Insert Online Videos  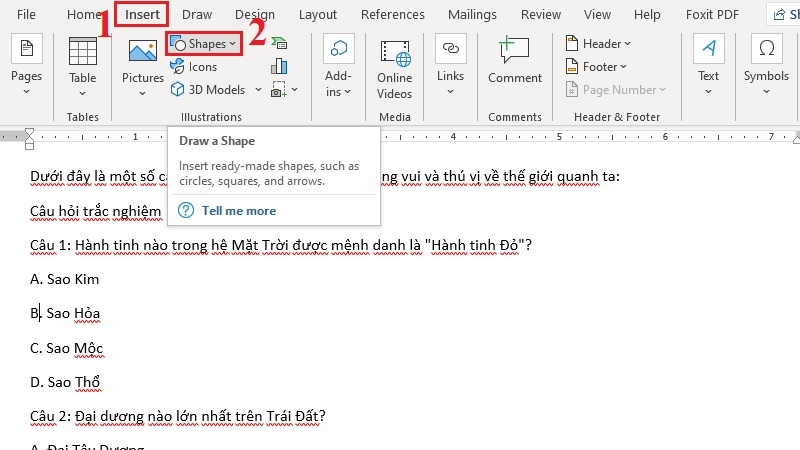394,69
